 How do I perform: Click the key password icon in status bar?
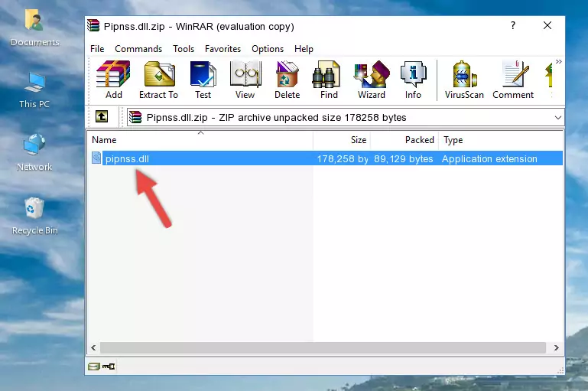(109, 367)
